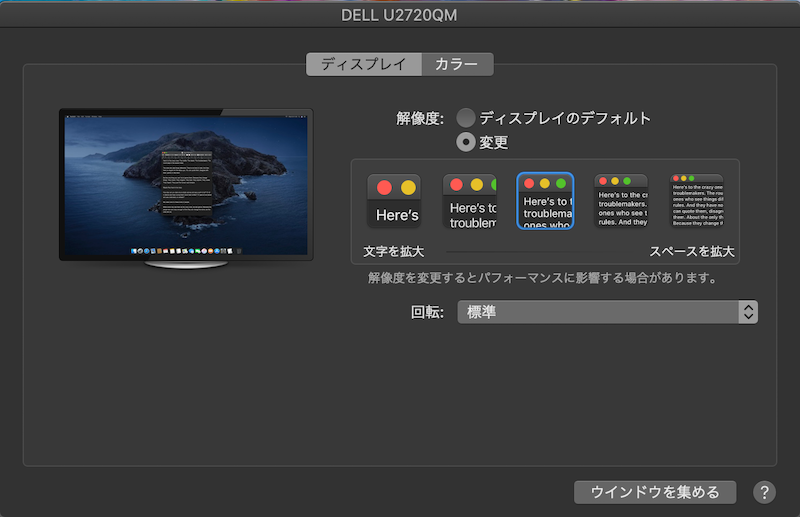Click the monitor preview image
Screen dimensions: 800x517
coord(186,188)
